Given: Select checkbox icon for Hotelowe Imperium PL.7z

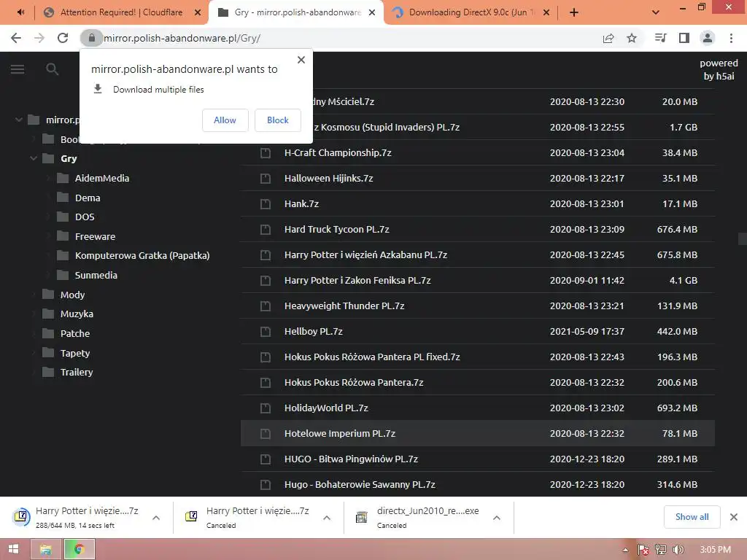Looking at the screenshot, I should click(x=266, y=434).
